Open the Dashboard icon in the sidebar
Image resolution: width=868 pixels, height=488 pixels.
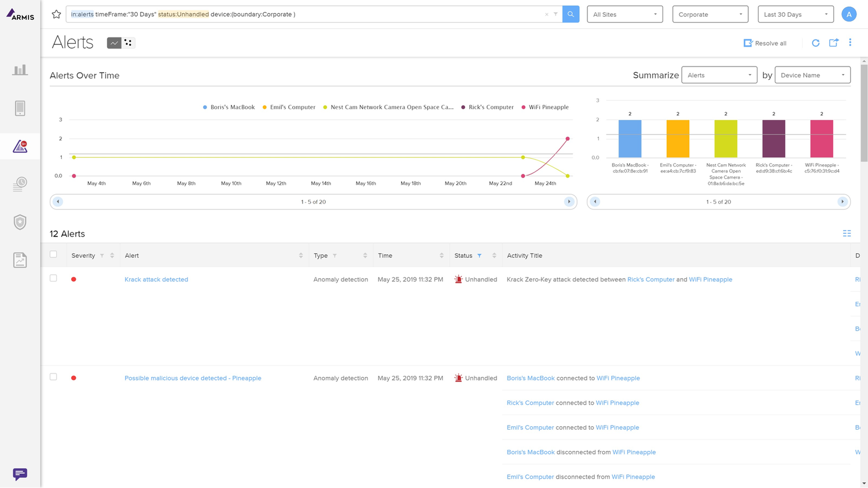pyautogui.click(x=20, y=69)
